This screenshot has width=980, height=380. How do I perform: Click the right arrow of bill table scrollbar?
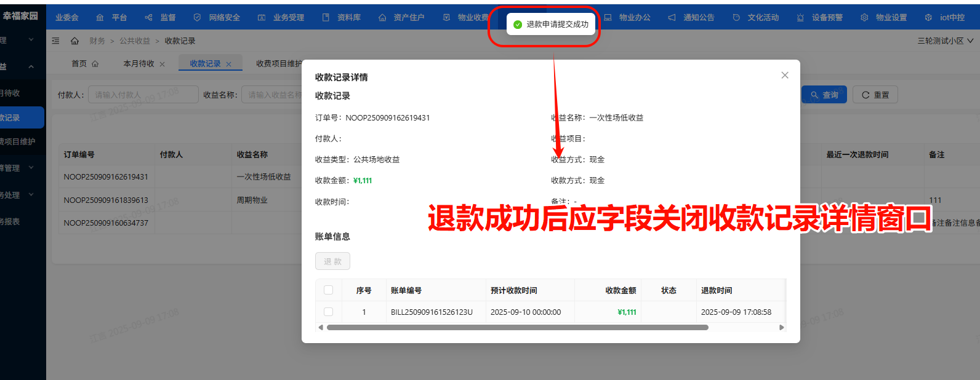[x=782, y=327]
